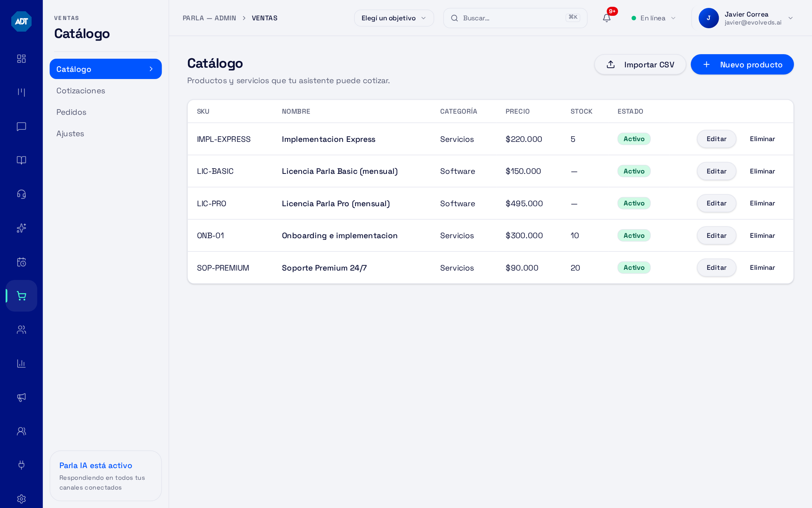Click the $495.000 price cell
The image size is (812, 508).
coord(524,204)
